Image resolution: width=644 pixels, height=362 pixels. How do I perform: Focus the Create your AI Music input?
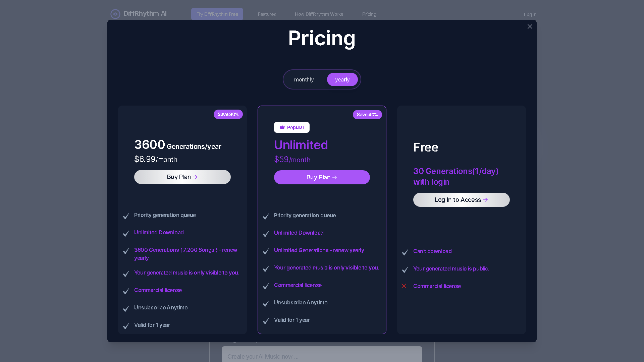(322, 356)
